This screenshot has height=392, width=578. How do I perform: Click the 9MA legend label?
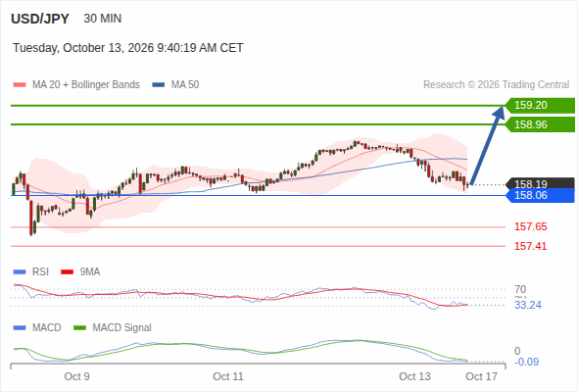[x=90, y=272]
